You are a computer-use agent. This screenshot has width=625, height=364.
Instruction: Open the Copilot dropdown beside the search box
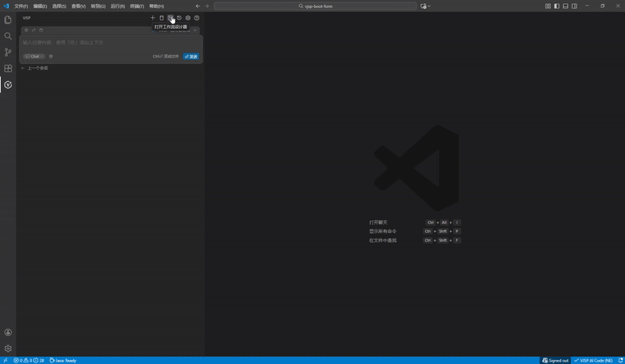coord(425,5)
